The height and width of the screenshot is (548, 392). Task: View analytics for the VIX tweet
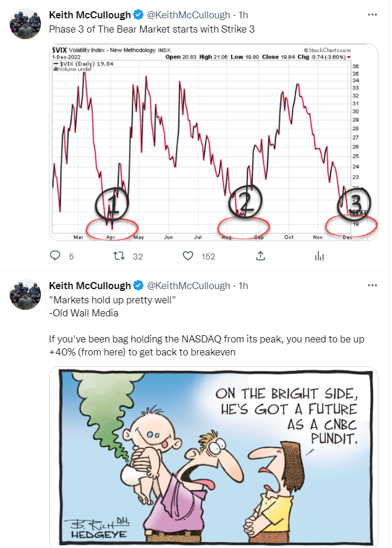coord(319,256)
